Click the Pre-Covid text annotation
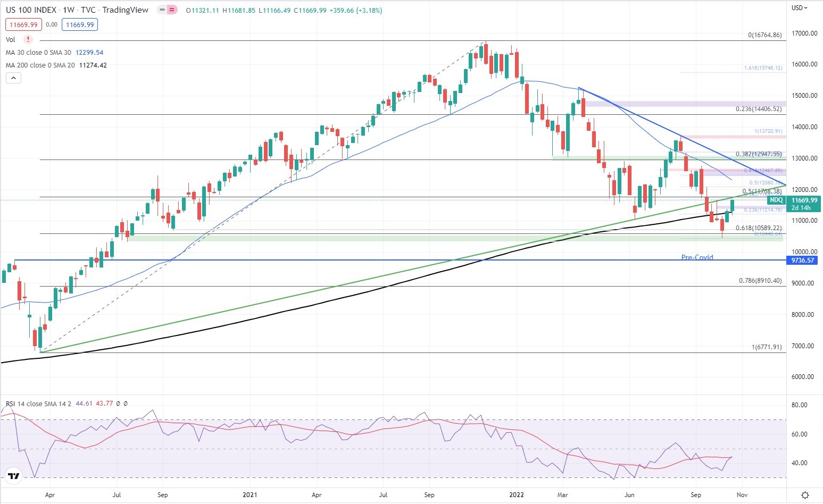The height and width of the screenshot is (504, 823). 697,257
